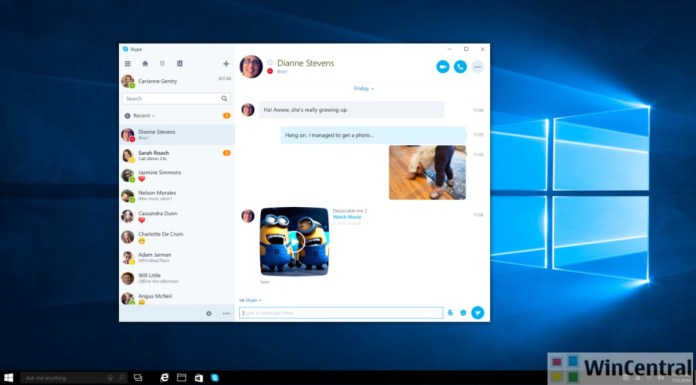Attach a file with the attachment icon
696x385 pixels.
(x=450, y=313)
